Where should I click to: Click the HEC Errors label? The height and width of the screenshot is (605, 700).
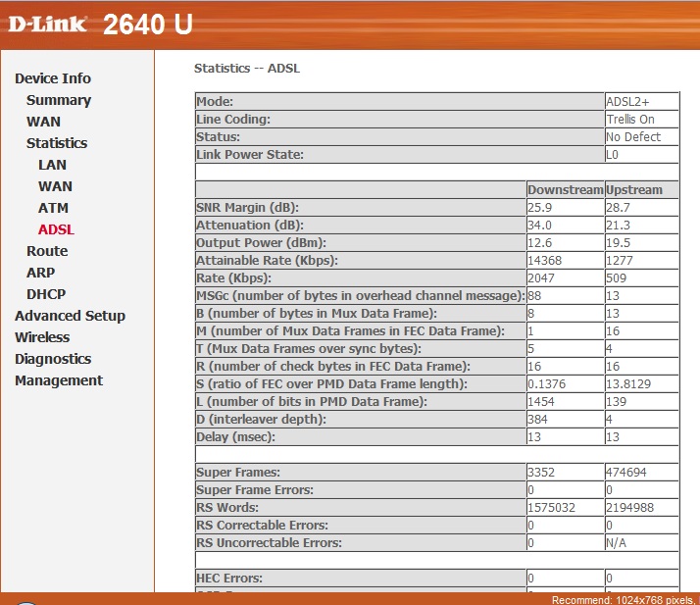[x=229, y=578]
